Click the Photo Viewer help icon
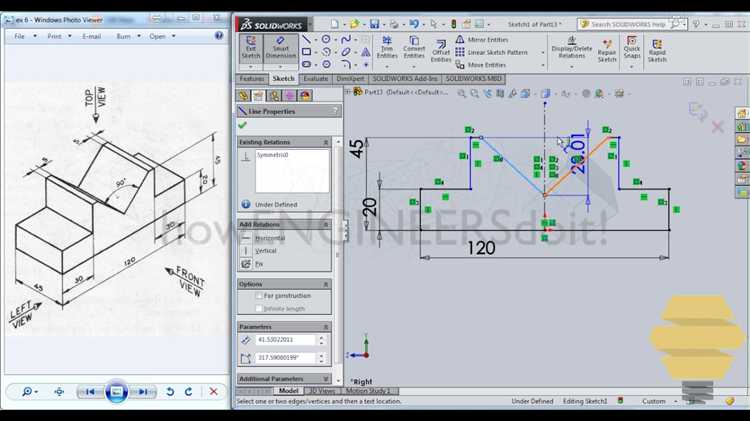Viewport: 750px width, 421px height. (x=219, y=36)
